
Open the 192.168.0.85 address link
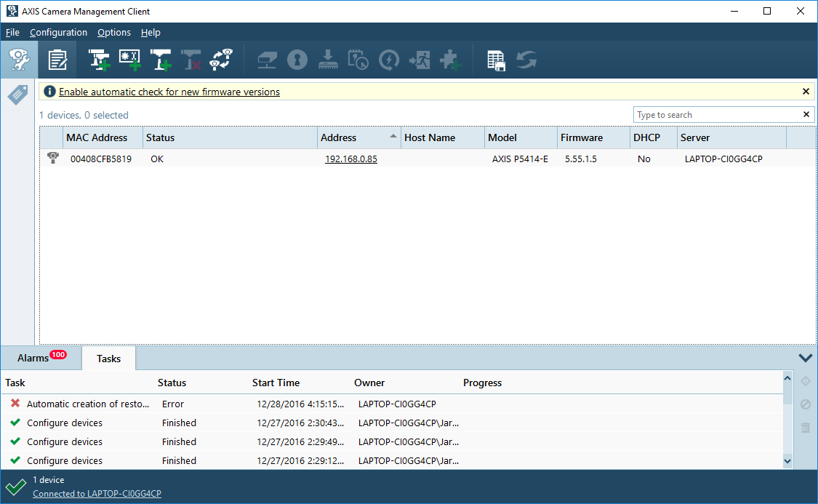coord(351,159)
